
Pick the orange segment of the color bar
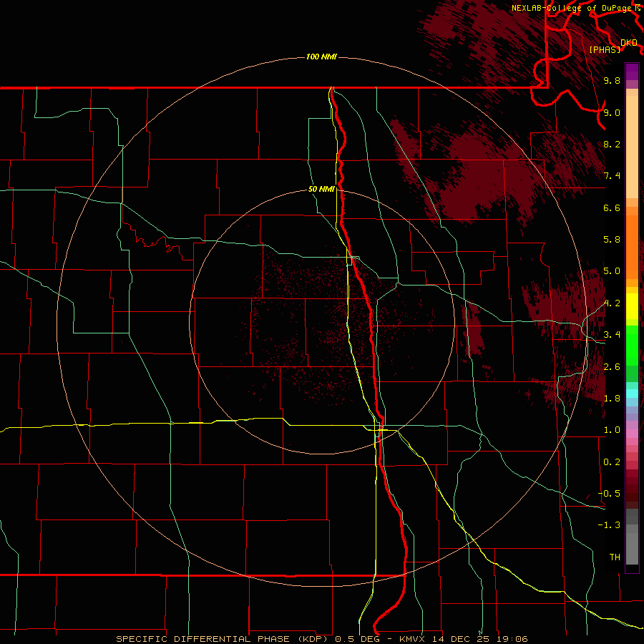click(x=632, y=246)
